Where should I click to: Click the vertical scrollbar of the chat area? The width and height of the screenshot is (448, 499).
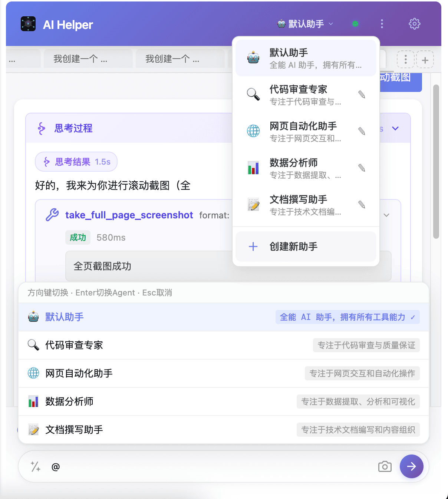point(436,161)
